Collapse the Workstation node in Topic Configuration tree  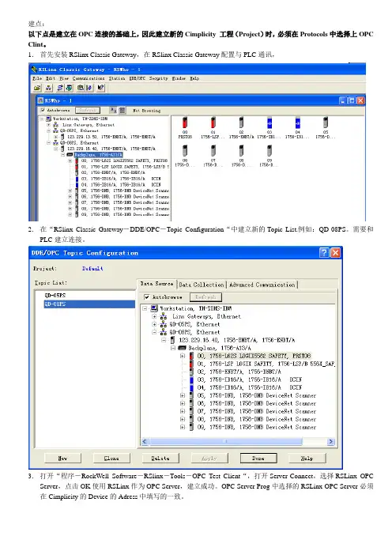(x=145, y=308)
